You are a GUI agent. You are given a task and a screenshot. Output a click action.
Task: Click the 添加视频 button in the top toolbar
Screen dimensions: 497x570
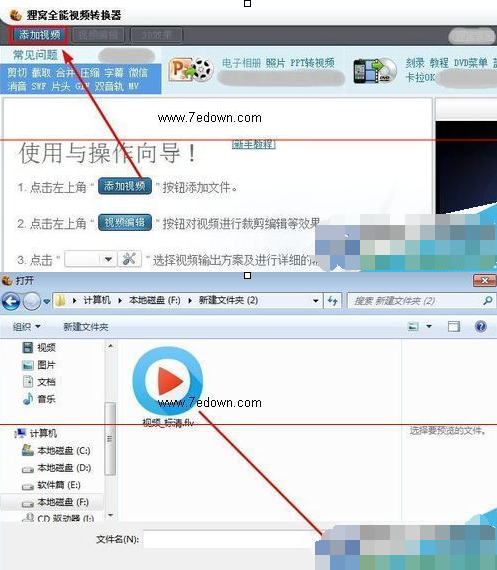click(39, 35)
